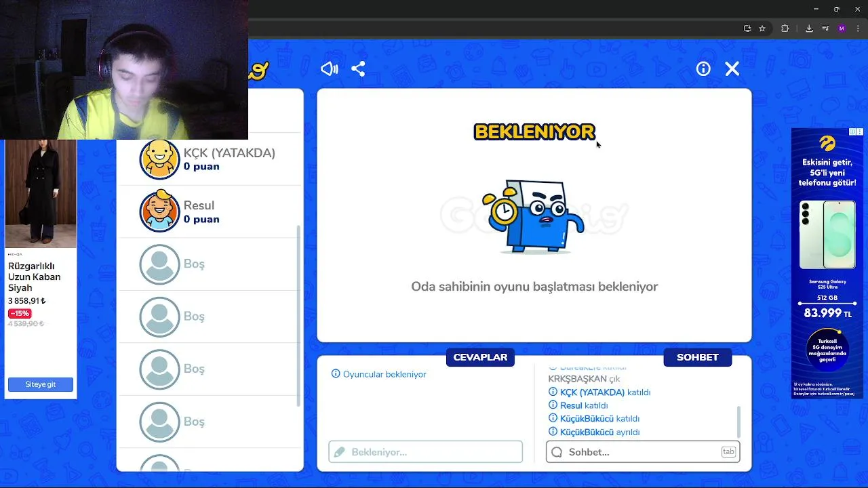Open Chrome downloads icon
Screen dimensions: 868x488
pos(809,28)
